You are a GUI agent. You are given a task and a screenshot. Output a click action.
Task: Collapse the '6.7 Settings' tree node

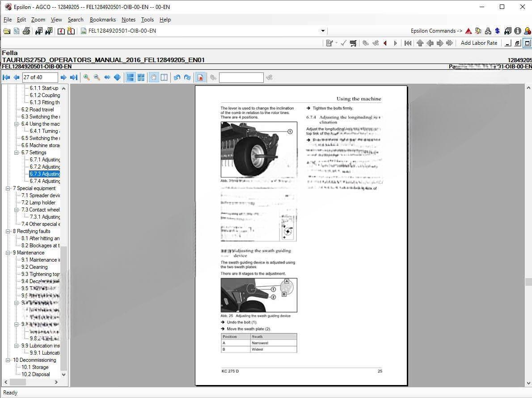tap(17, 152)
